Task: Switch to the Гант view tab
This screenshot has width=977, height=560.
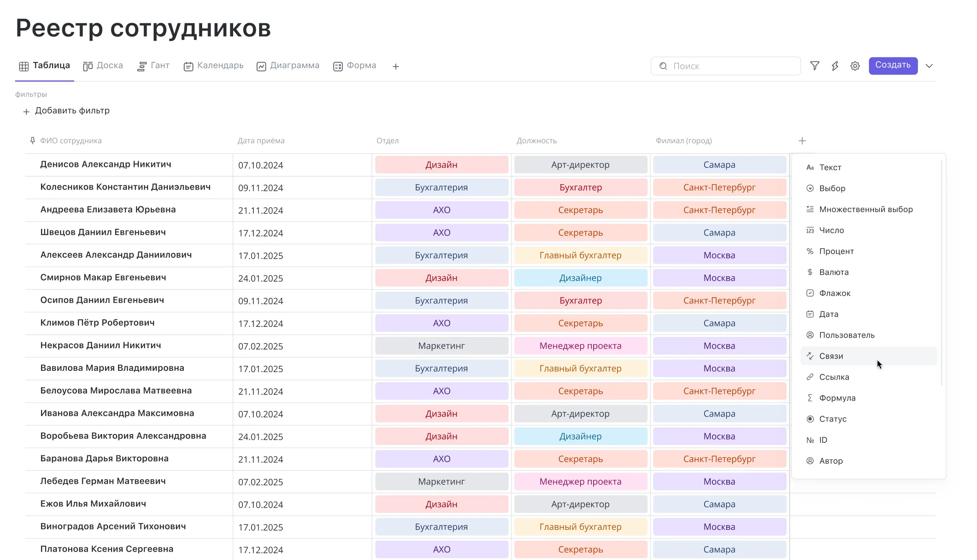Action: (154, 66)
